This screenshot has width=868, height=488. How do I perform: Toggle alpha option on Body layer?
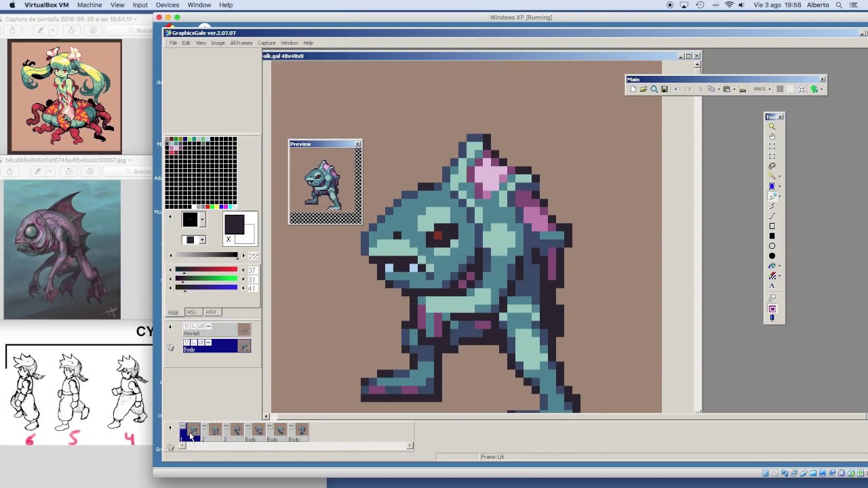click(x=201, y=342)
